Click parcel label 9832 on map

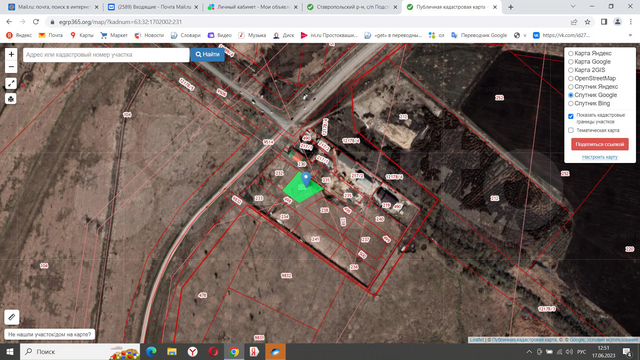[x=287, y=276]
